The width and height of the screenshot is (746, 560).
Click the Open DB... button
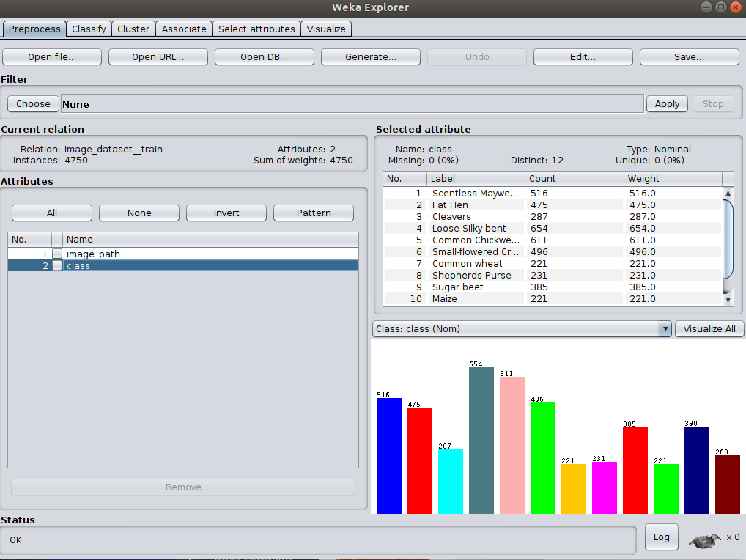264,56
